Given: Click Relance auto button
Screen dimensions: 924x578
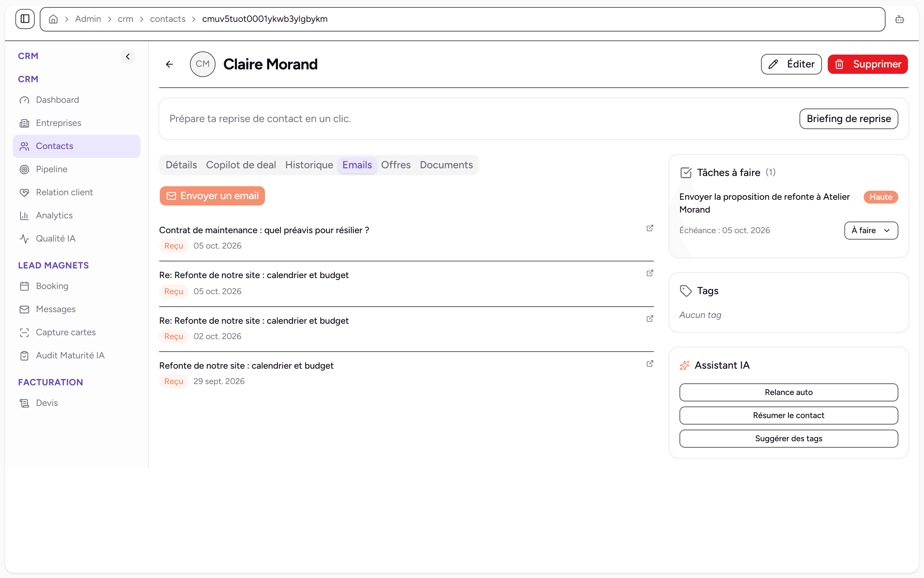Looking at the screenshot, I should pyautogui.click(x=789, y=392).
